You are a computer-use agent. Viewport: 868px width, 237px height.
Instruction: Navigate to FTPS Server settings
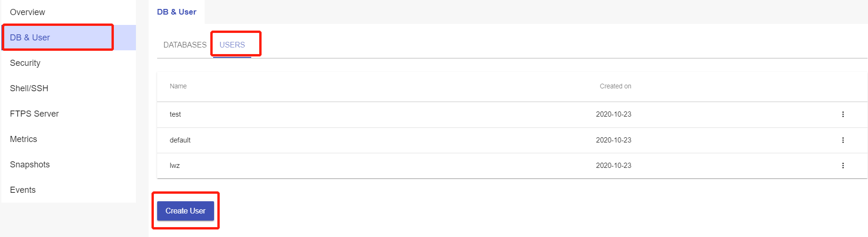coord(34,114)
